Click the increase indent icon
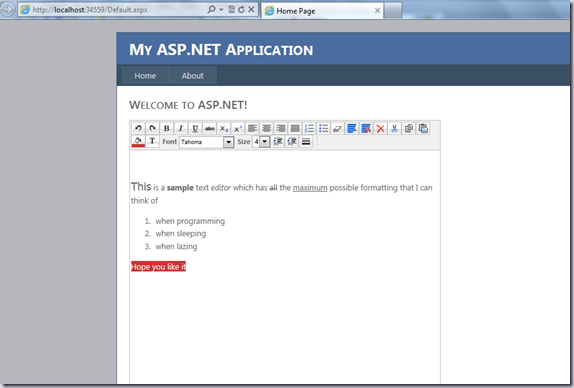 [x=292, y=141]
